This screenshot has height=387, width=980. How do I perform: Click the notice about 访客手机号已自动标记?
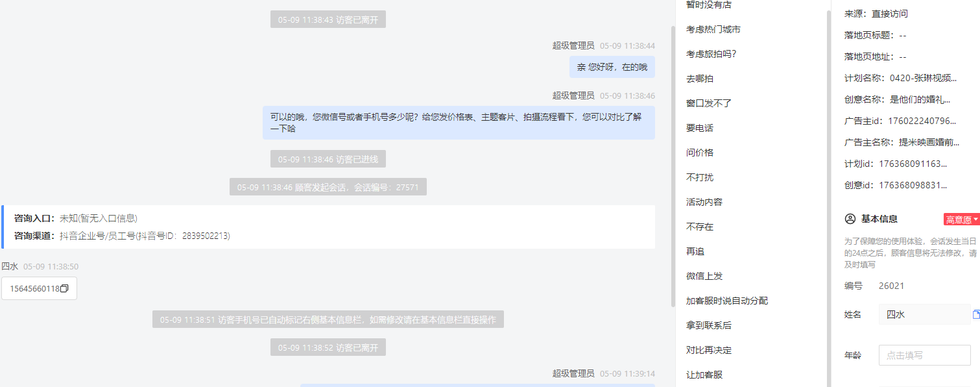328,319
